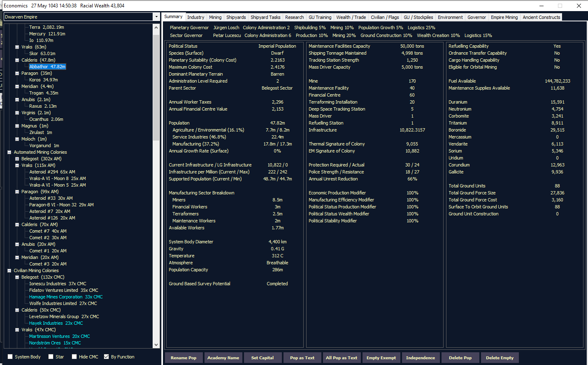Click the Set Capital button

[262, 358]
